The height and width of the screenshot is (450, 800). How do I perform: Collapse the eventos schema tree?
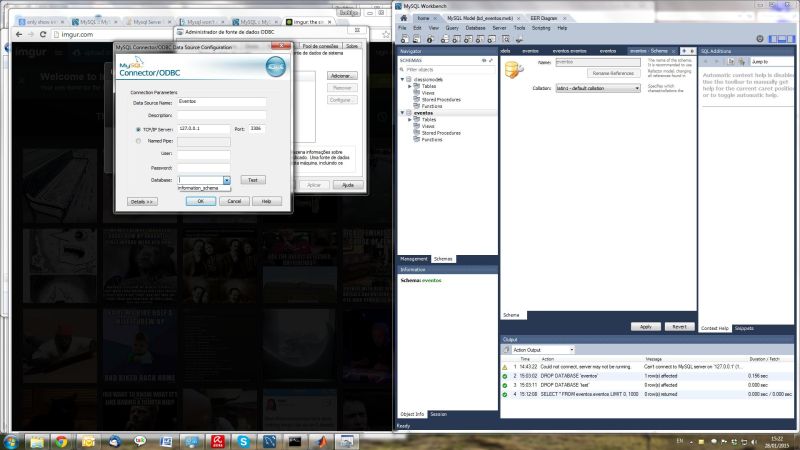402,113
